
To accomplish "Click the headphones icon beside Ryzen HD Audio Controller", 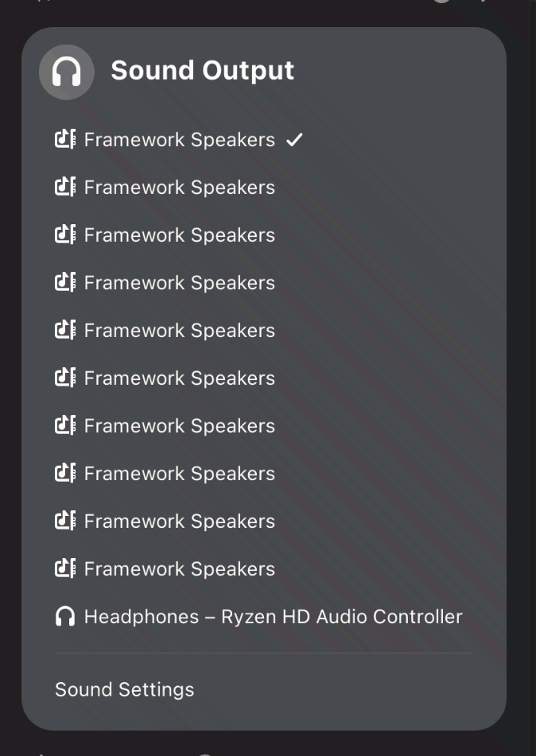I will 65,617.
